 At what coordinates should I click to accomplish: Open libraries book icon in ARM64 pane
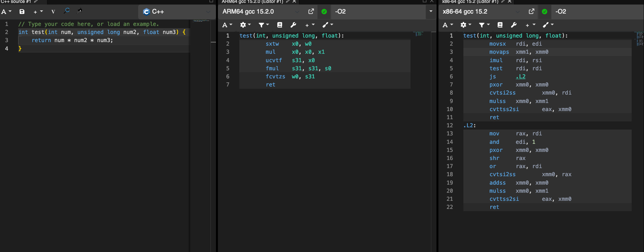pos(280,25)
